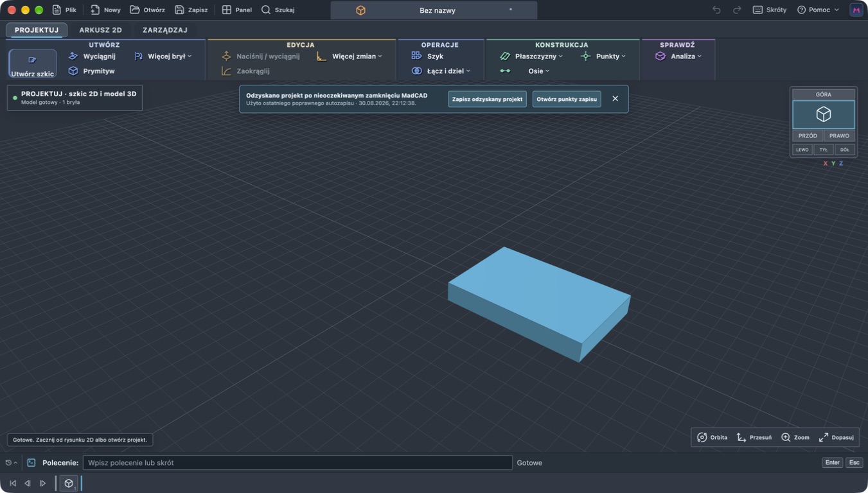This screenshot has width=868, height=493.
Task: Select LEWO view on view cube
Action: point(802,150)
